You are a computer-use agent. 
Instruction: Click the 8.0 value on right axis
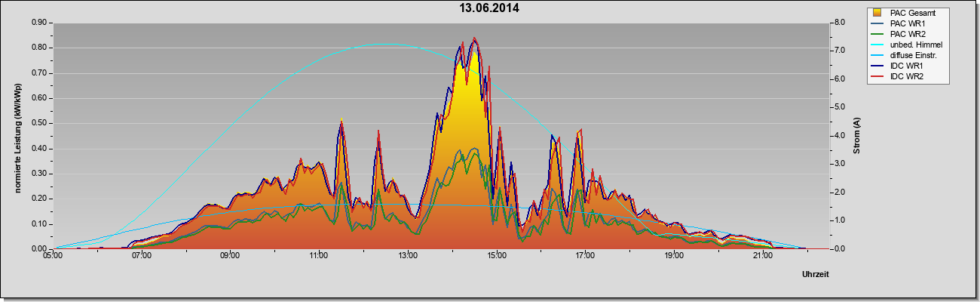pyautogui.click(x=839, y=23)
